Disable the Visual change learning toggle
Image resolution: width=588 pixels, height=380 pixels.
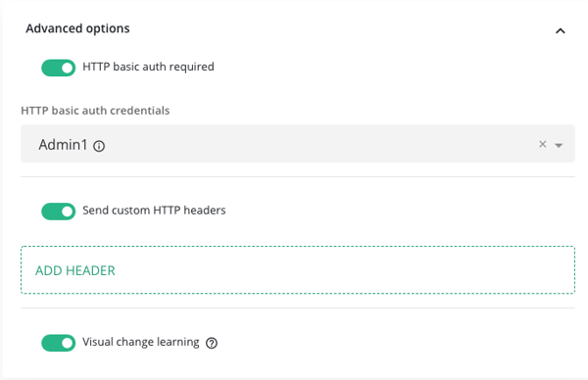59,343
